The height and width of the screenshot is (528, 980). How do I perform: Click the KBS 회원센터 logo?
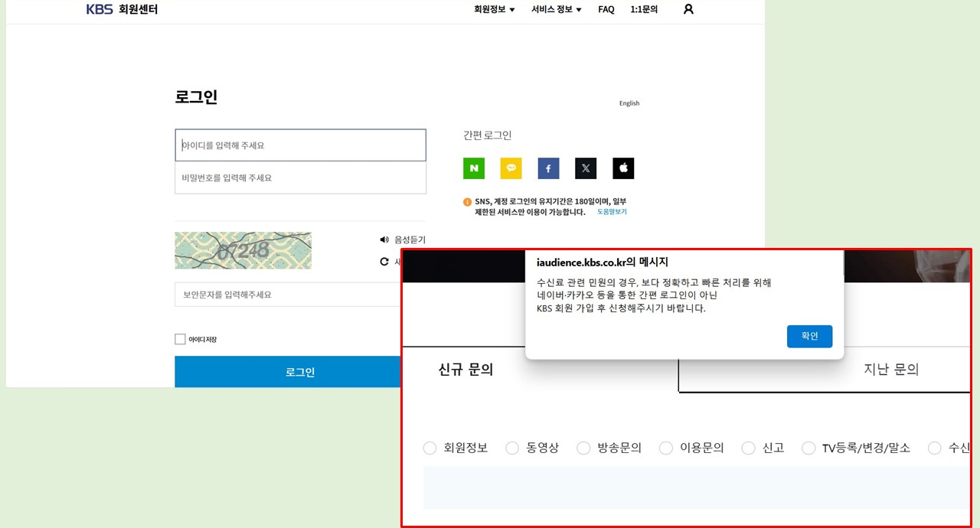tap(122, 9)
